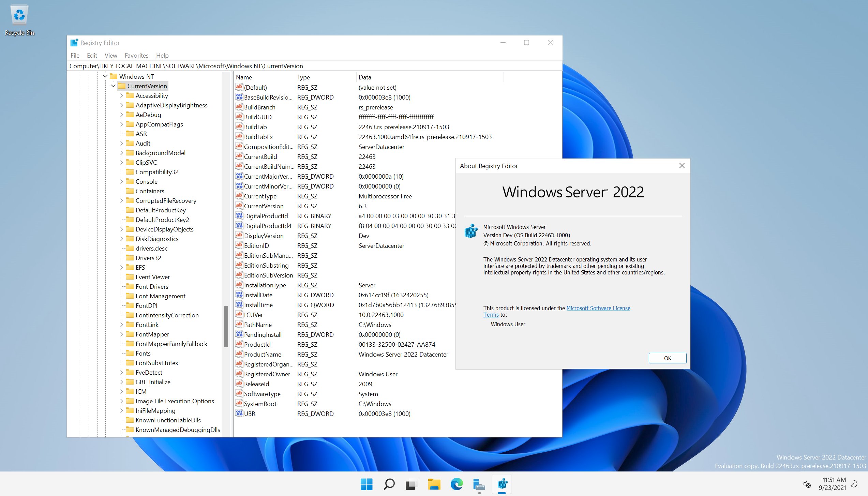Click the Windows Start button in the taskbar
Screen dimensions: 868x496
click(366, 484)
